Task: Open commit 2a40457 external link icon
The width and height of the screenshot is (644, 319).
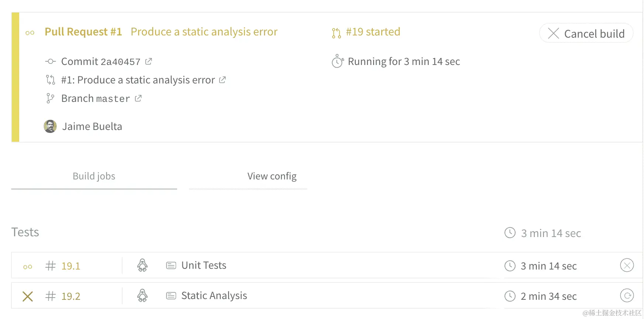Action: [148, 61]
